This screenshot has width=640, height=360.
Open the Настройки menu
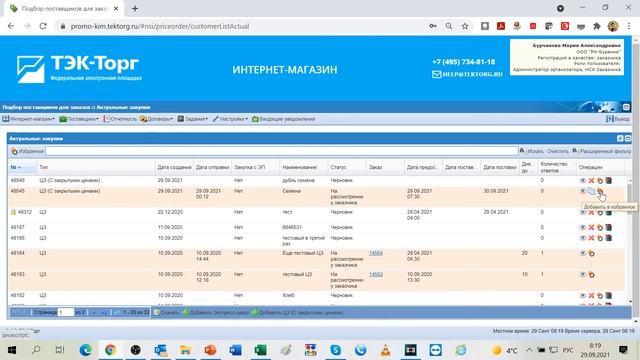tap(230, 119)
